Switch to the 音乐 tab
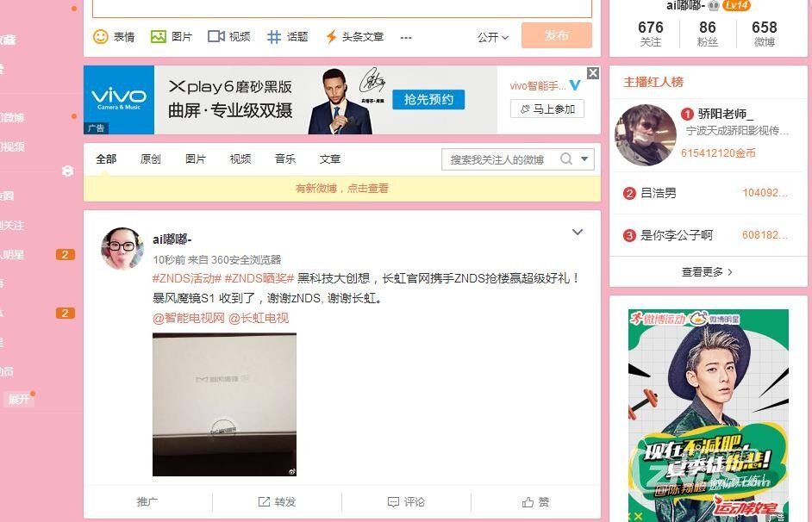 point(285,158)
